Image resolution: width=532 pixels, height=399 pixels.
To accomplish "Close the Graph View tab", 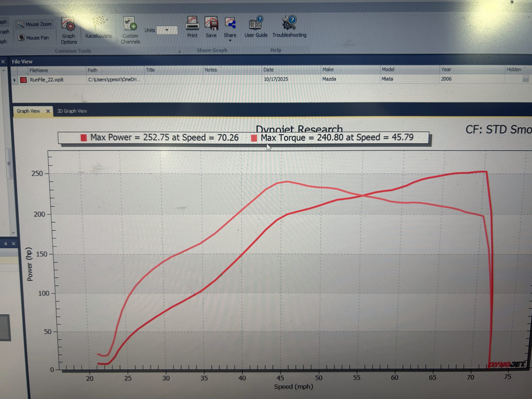I will tap(48, 111).
